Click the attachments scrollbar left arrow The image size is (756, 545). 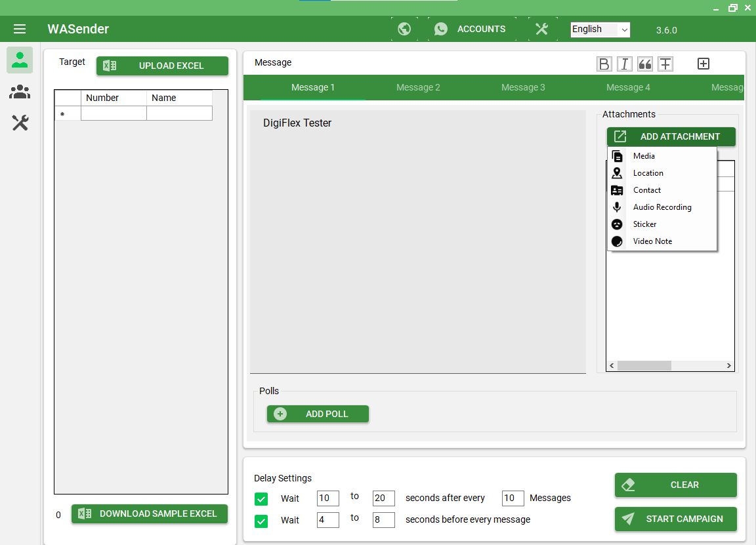pyautogui.click(x=612, y=366)
